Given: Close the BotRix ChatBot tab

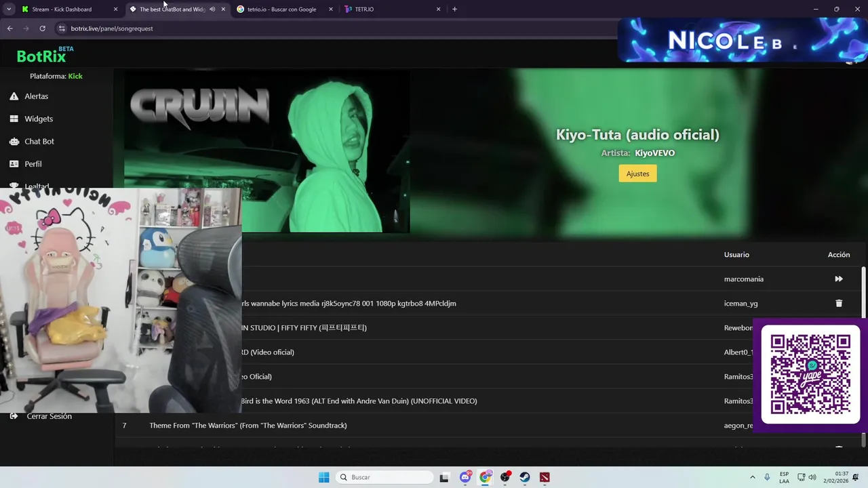Looking at the screenshot, I should (x=223, y=9).
